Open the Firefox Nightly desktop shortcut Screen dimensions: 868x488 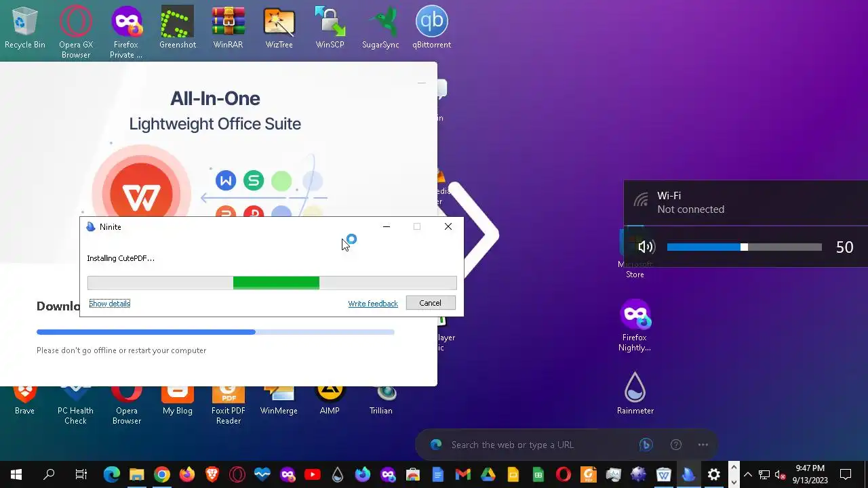[635, 326]
